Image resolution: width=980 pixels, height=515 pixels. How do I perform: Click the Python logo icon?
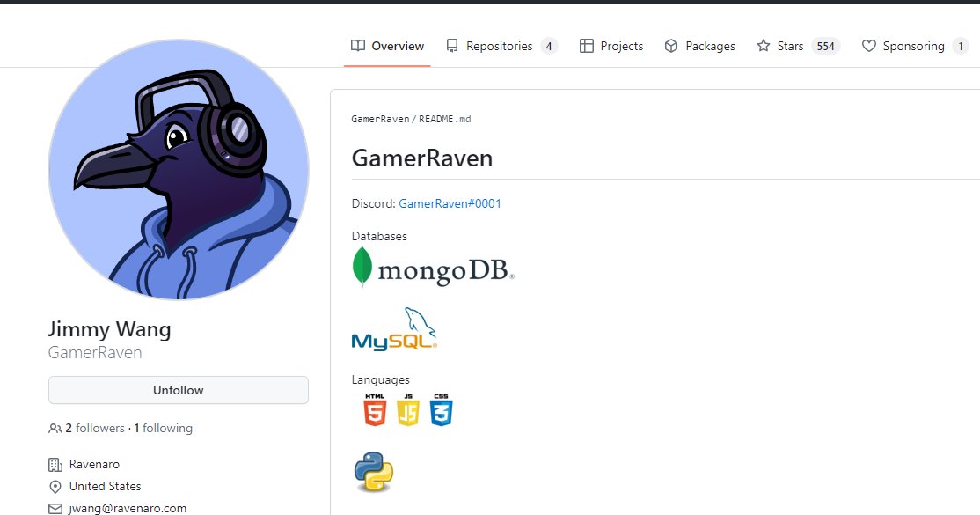click(374, 471)
